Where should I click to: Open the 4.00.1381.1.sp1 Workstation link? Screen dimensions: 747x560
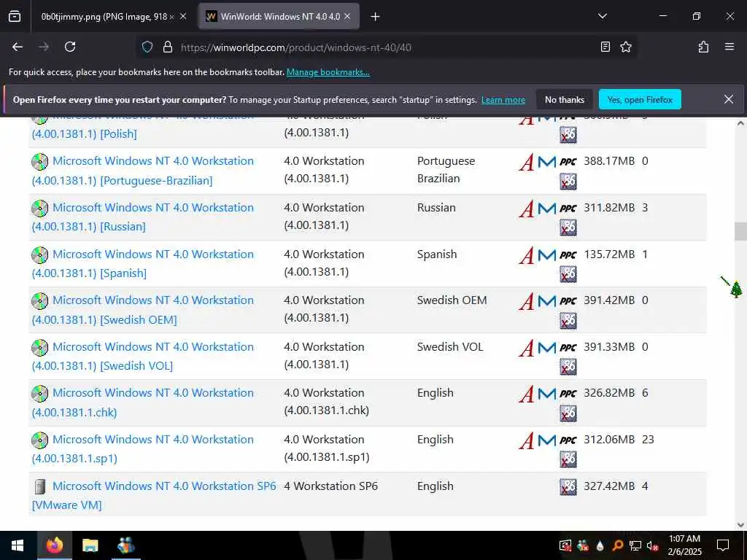click(x=142, y=448)
